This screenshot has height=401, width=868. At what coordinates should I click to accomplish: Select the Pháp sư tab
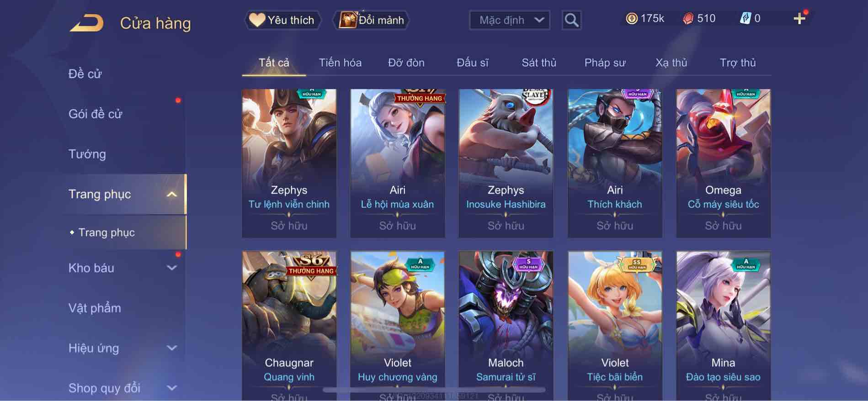click(605, 63)
